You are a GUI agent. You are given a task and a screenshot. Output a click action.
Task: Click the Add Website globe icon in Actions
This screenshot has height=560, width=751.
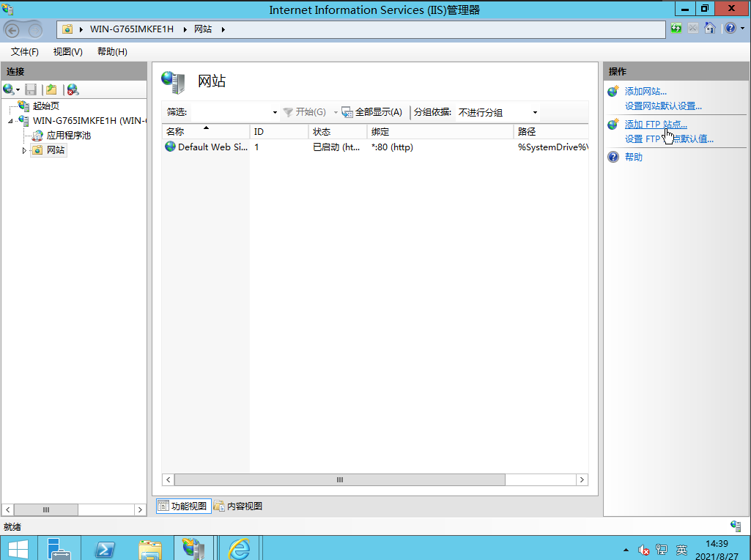point(613,91)
